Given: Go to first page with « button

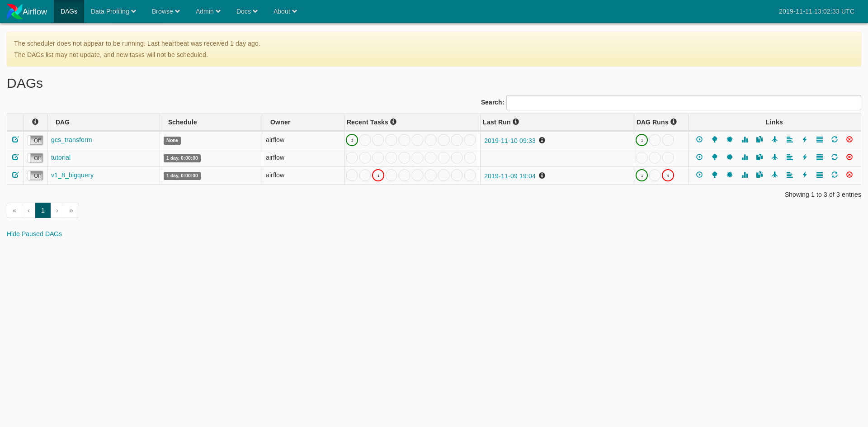Looking at the screenshot, I should (14, 210).
